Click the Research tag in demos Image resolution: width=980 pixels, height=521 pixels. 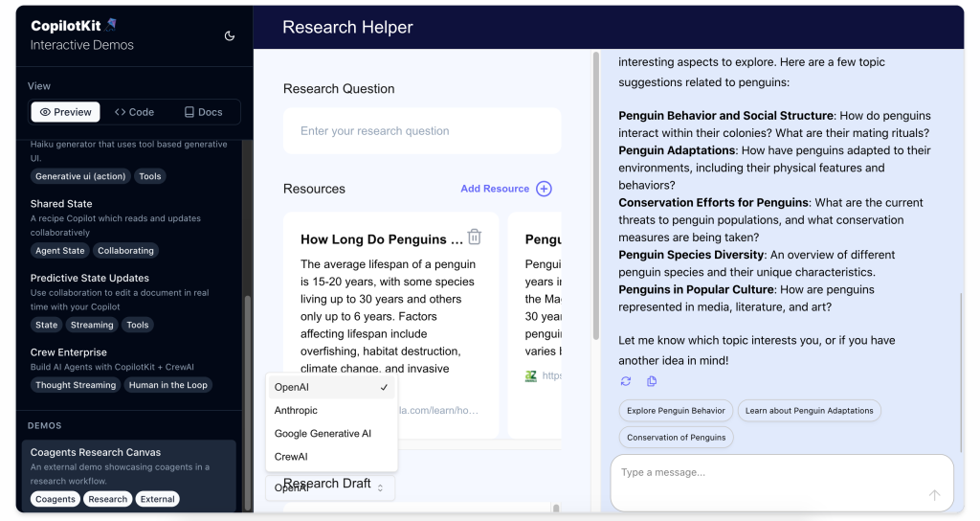pyautogui.click(x=107, y=499)
